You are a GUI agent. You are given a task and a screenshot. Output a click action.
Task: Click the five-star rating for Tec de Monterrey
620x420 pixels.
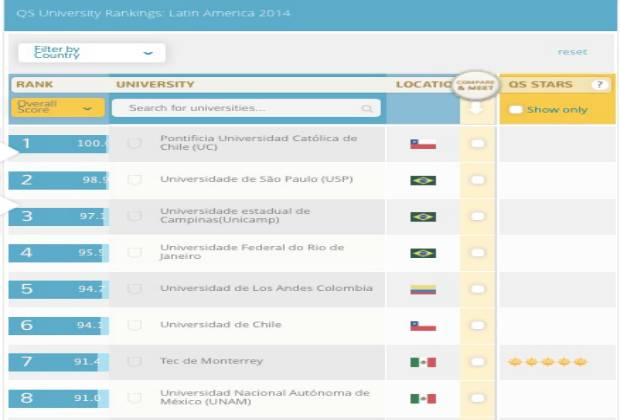coord(547,361)
